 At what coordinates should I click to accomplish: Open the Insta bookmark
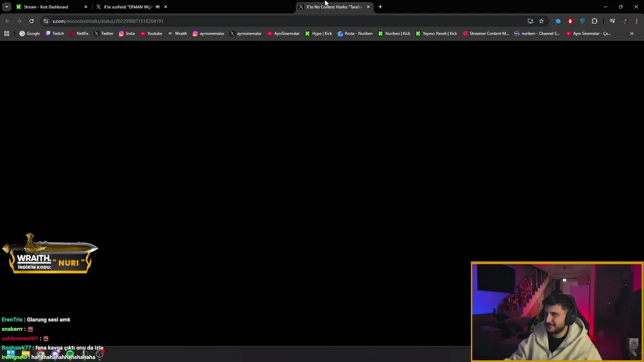coord(127,34)
